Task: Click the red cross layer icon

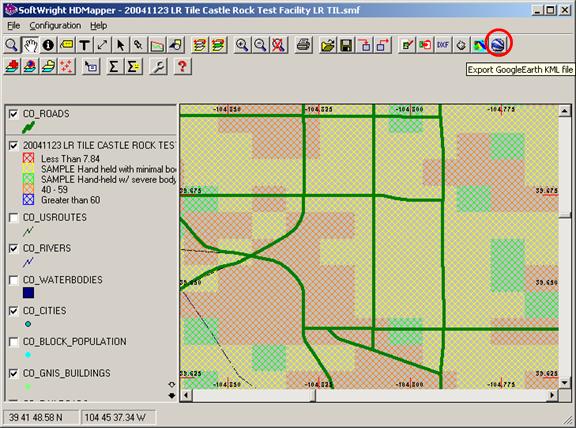Action: (x=12, y=66)
